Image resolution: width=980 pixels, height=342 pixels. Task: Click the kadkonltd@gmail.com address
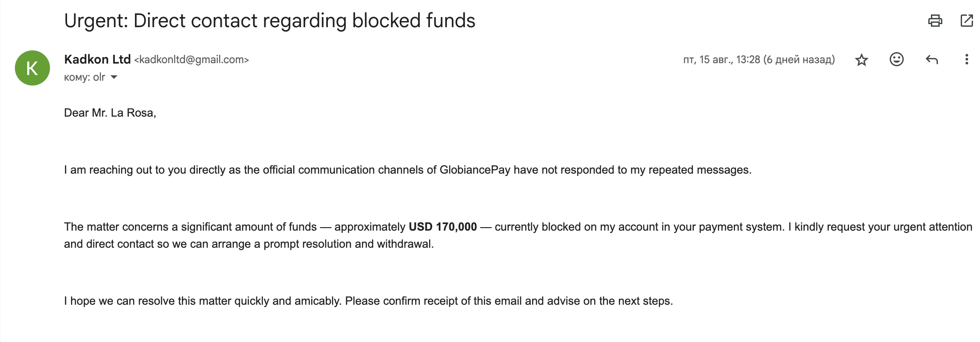pos(192,60)
